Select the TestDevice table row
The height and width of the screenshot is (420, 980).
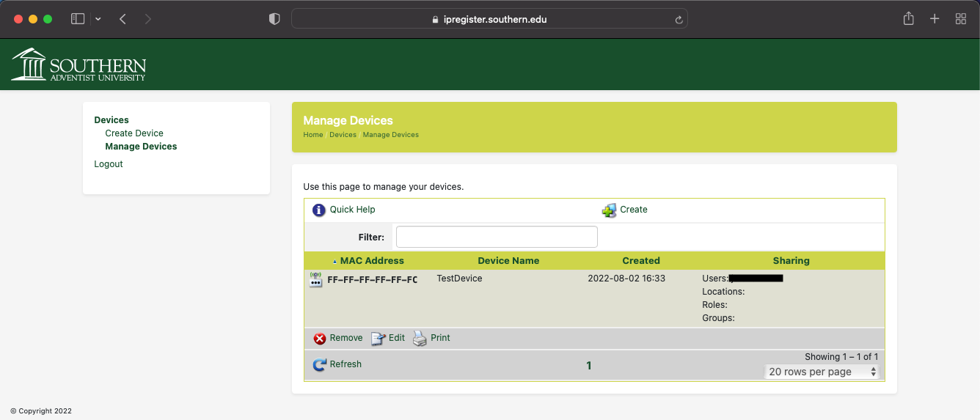click(459, 279)
